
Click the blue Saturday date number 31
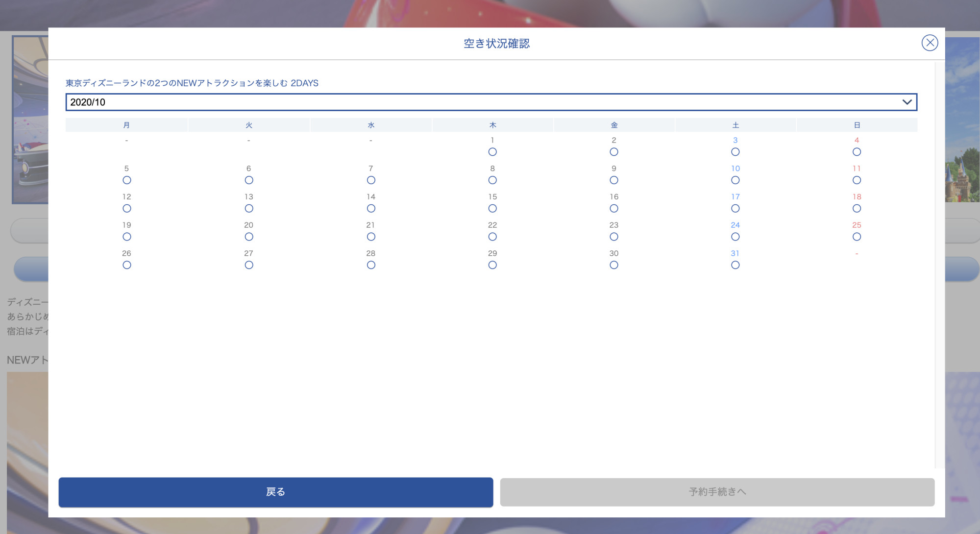735,253
